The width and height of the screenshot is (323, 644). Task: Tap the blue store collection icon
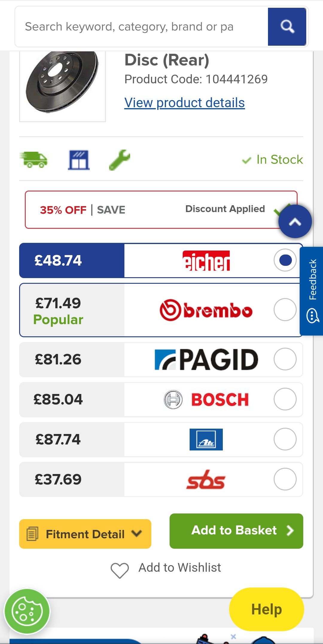79,160
